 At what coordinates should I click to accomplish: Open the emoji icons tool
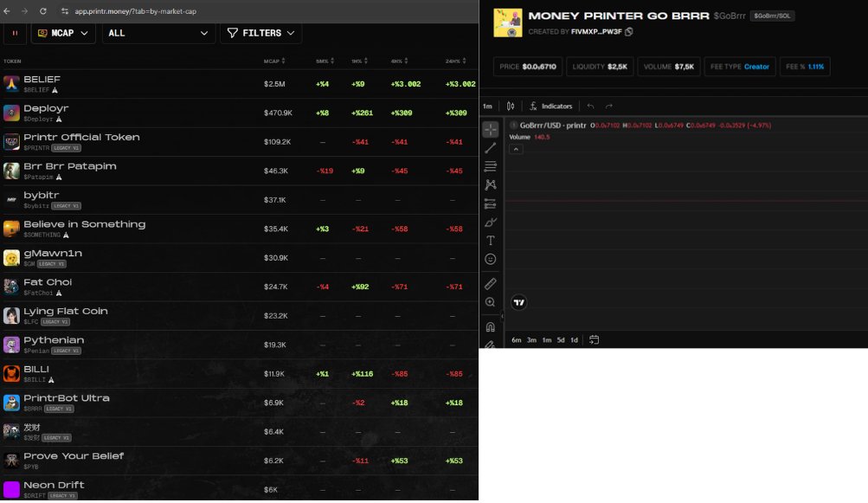click(x=491, y=259)
